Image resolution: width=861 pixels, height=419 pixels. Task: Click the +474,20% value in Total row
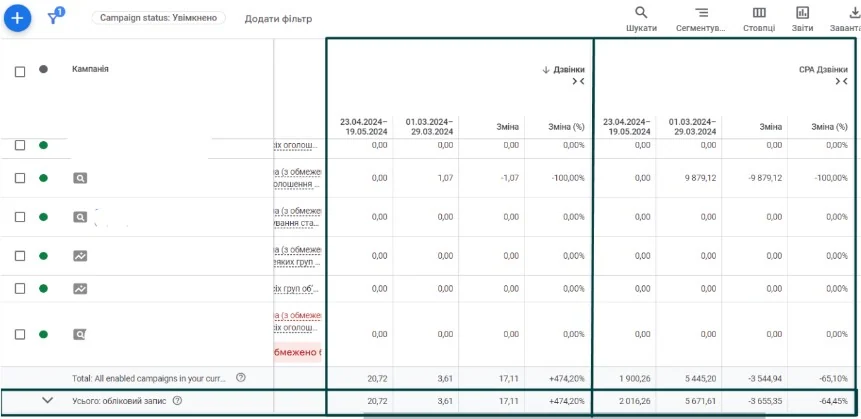click(566, 378)
